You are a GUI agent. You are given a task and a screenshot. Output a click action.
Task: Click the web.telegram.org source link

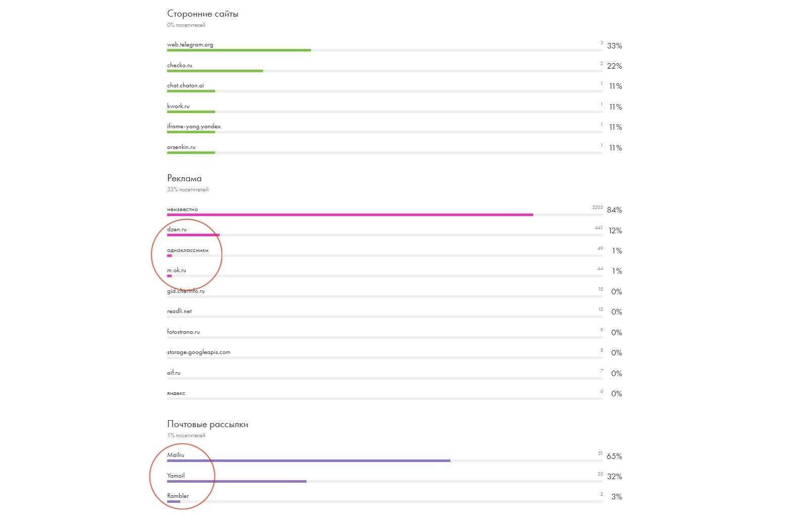click(190, 45)
